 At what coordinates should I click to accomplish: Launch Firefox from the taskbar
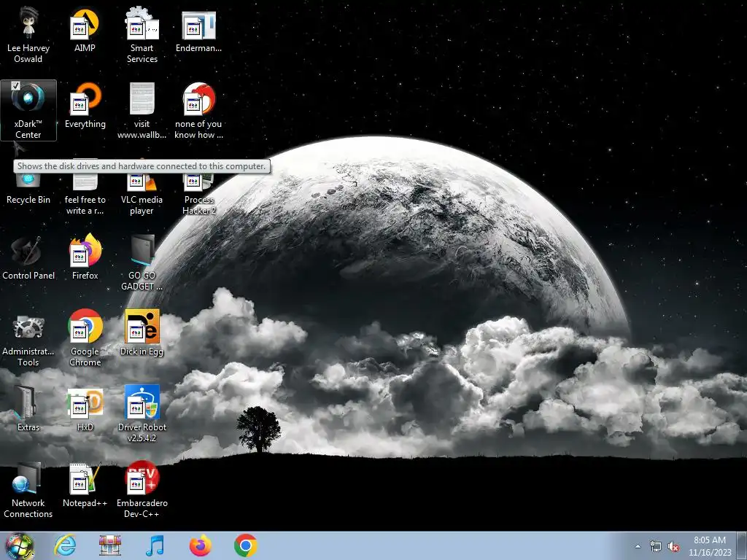point(201,545)
